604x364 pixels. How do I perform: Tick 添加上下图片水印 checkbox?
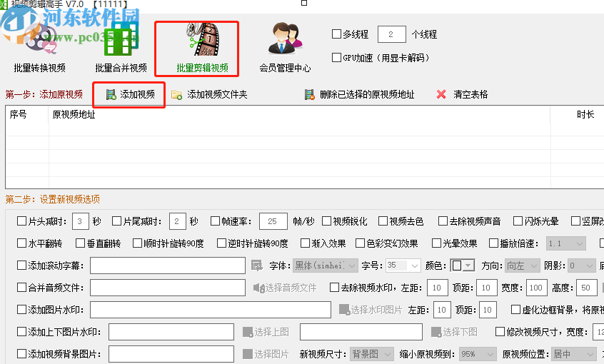(x=21, y=332)
